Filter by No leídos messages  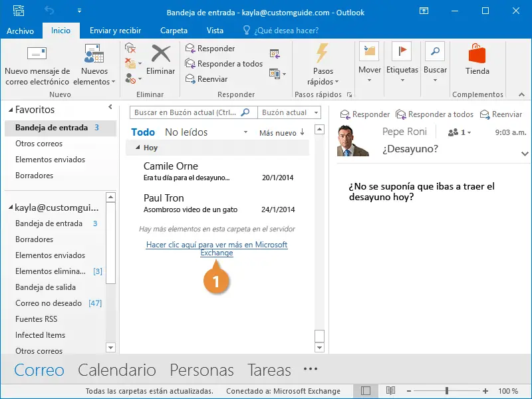pos(186,132)
